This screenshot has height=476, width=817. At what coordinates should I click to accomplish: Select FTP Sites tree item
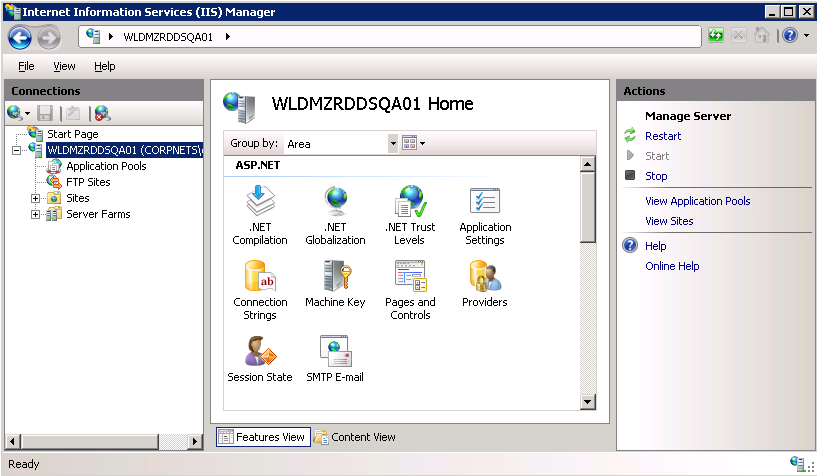pyautogui.click(x=88, y=182)
